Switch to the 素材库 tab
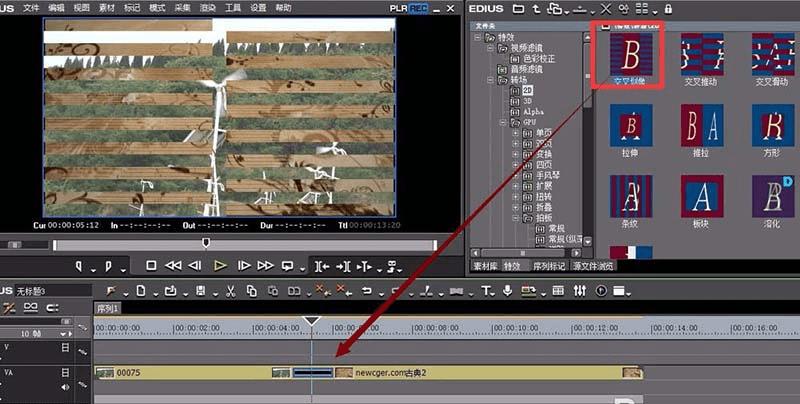The image size is (800, 404). [485, 266]
